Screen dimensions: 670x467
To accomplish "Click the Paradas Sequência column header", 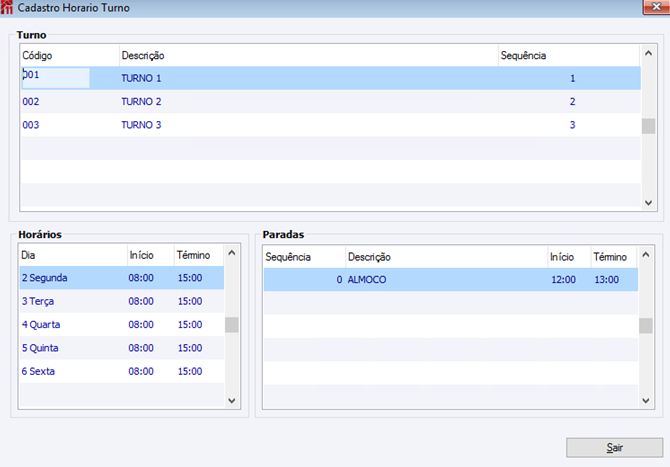I will (304, 257).
